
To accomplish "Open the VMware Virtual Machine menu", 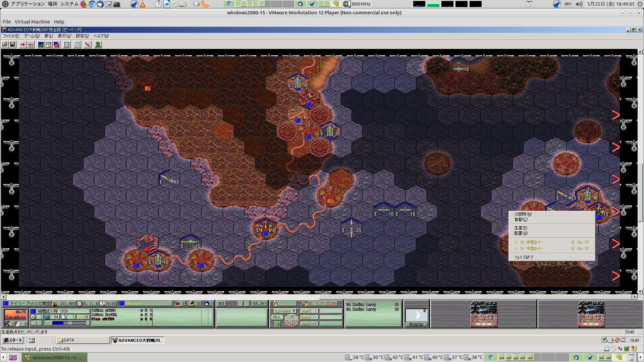I will point(32,22).
